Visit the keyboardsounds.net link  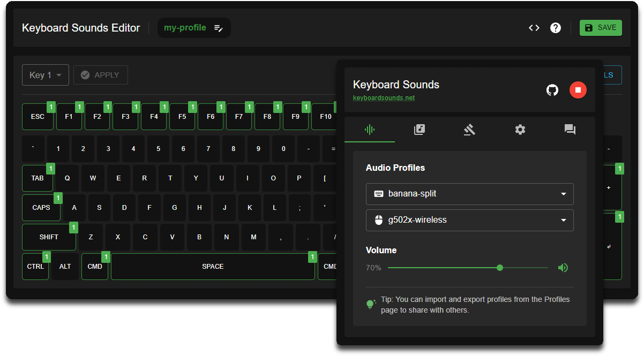click(x=384, y=97)
